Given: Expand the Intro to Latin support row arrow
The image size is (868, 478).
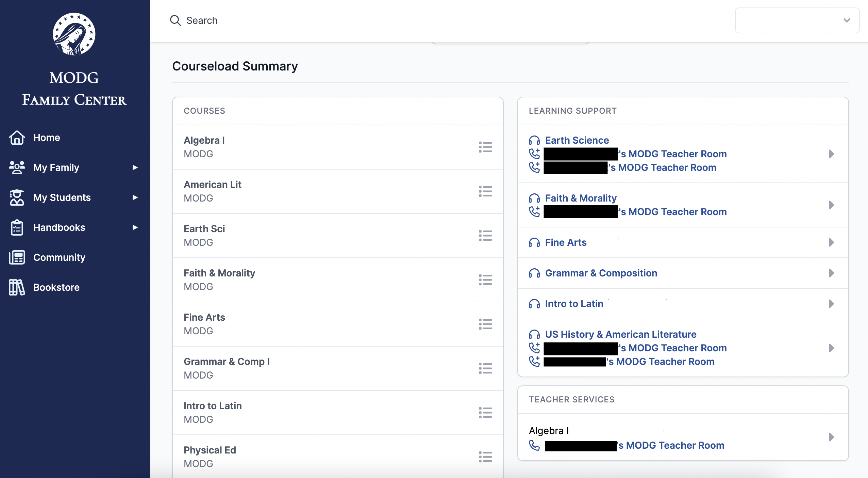Looking at the screenshot, I should click(x=831, y=304).
